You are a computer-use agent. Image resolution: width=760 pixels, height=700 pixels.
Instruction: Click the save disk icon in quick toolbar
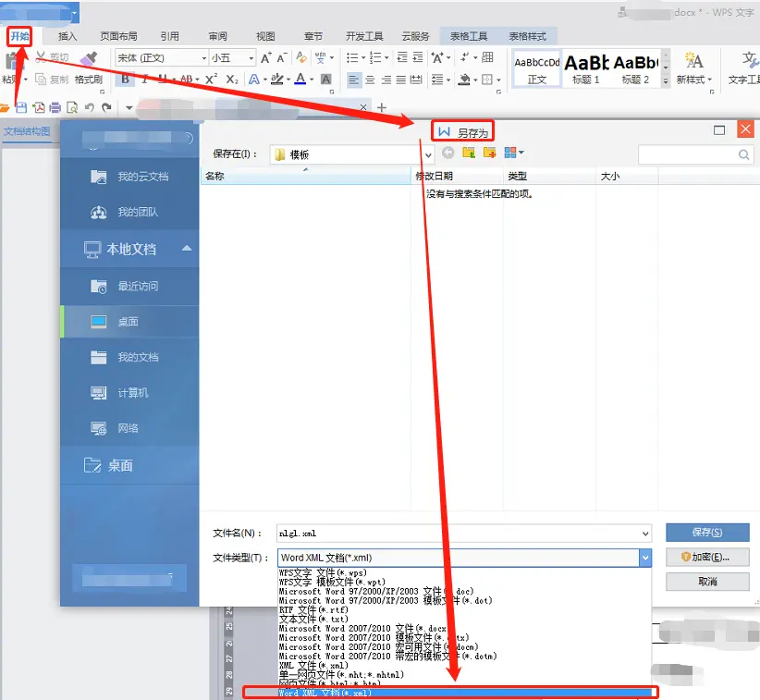tap(21, 107)
